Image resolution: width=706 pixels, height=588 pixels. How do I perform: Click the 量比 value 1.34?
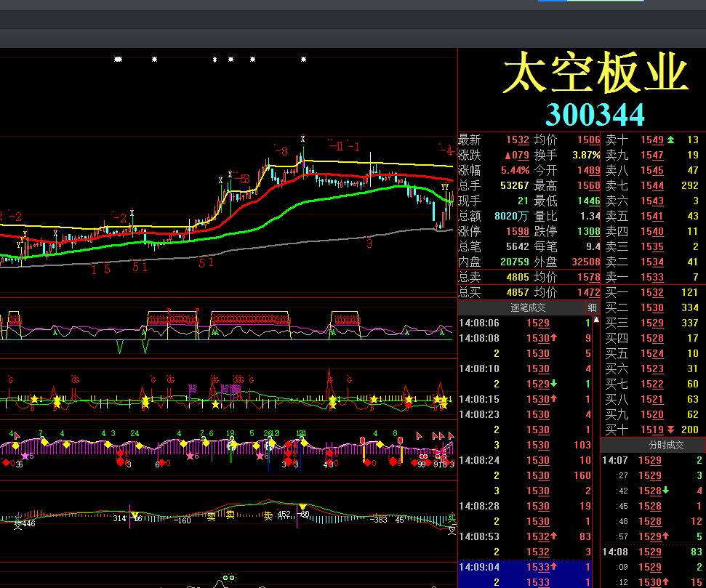coord(590,216)
